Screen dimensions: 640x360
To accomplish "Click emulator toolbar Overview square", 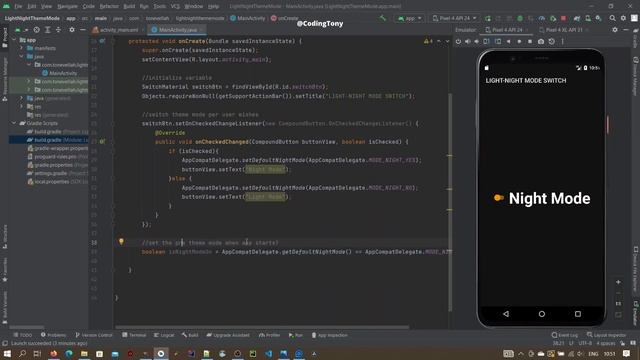I will (530, 41).
